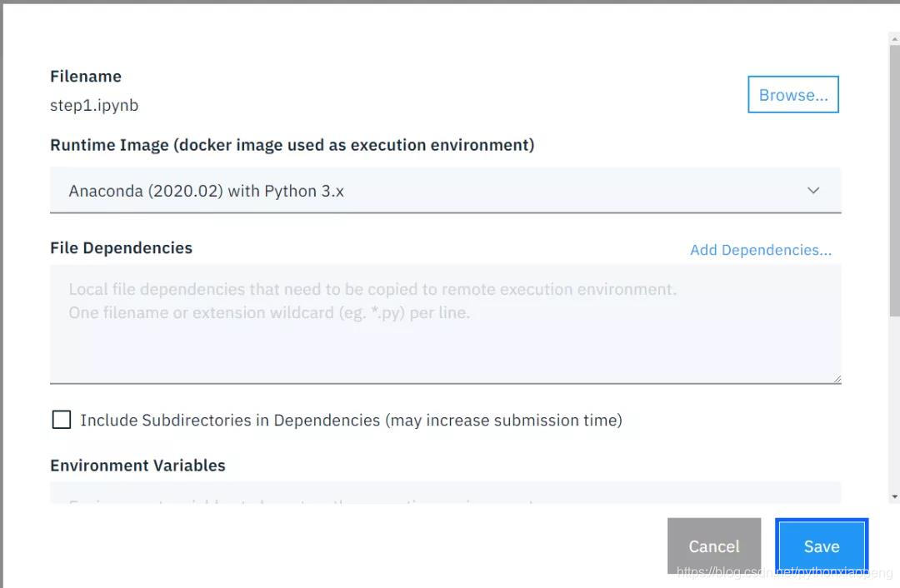Open the Runtime Image dropdown
900x588 pixels.
[445, 191]
